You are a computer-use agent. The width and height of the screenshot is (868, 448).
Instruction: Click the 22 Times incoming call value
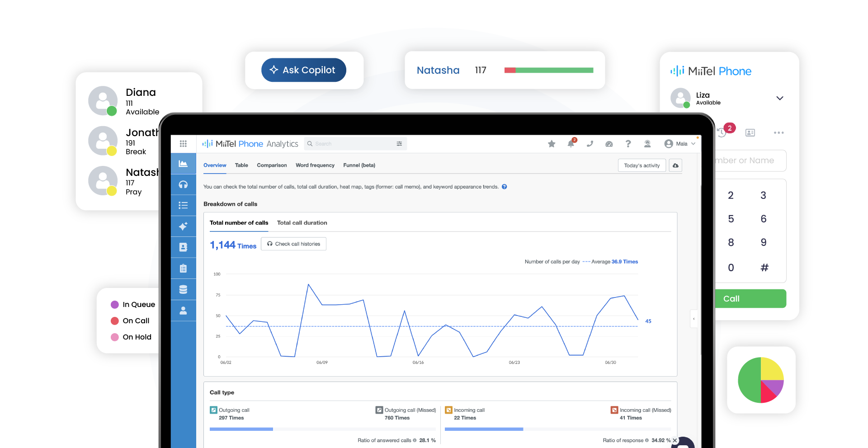click(x=465, y=418)
